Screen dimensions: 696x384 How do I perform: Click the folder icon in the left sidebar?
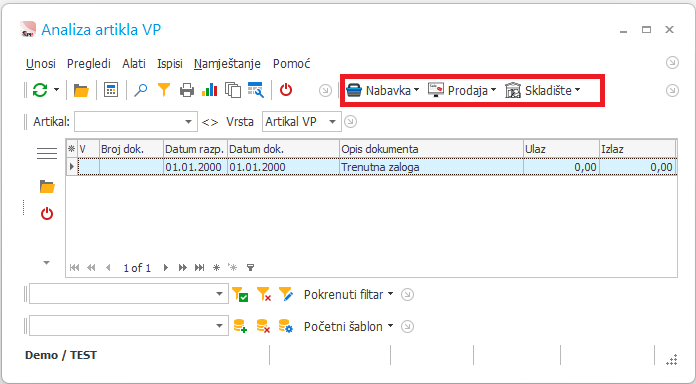tap(47, 187)
